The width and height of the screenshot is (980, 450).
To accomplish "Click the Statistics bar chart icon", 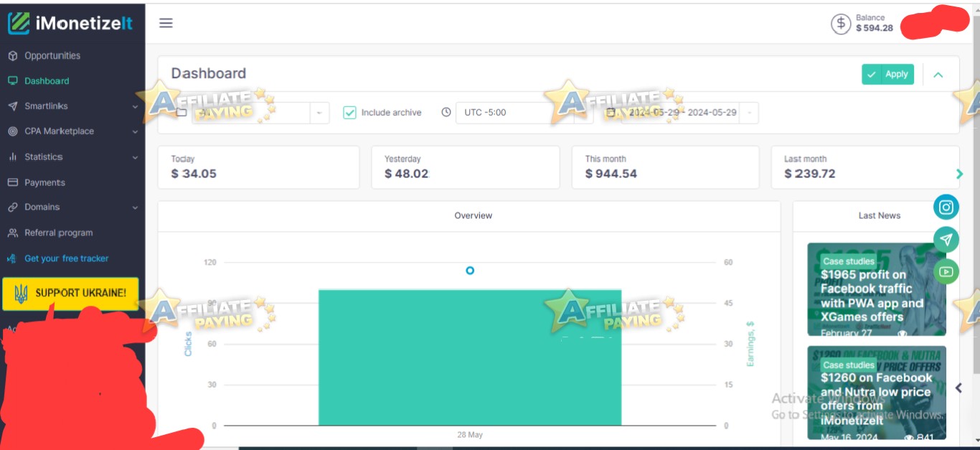I will 12,156.
